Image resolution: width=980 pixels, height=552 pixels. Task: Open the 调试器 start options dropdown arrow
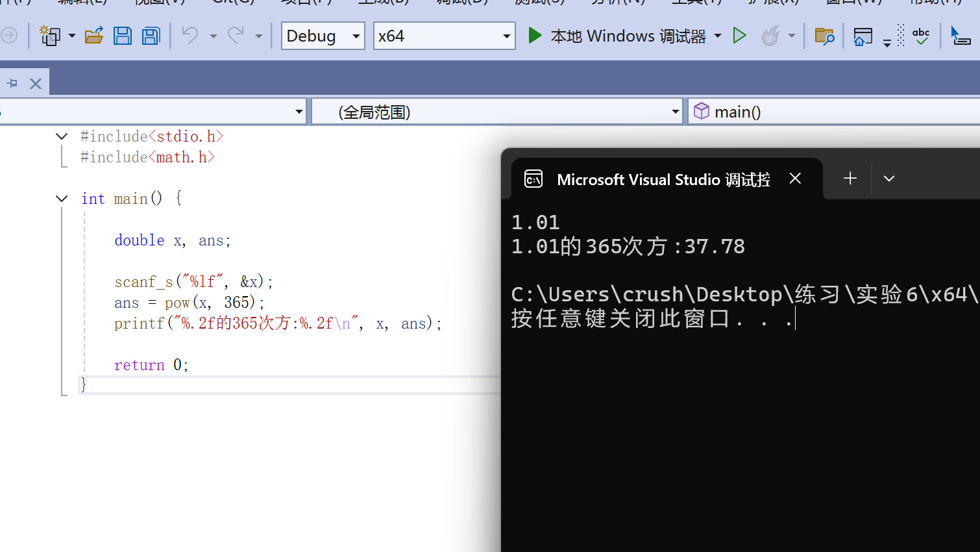tap(718, 36)
